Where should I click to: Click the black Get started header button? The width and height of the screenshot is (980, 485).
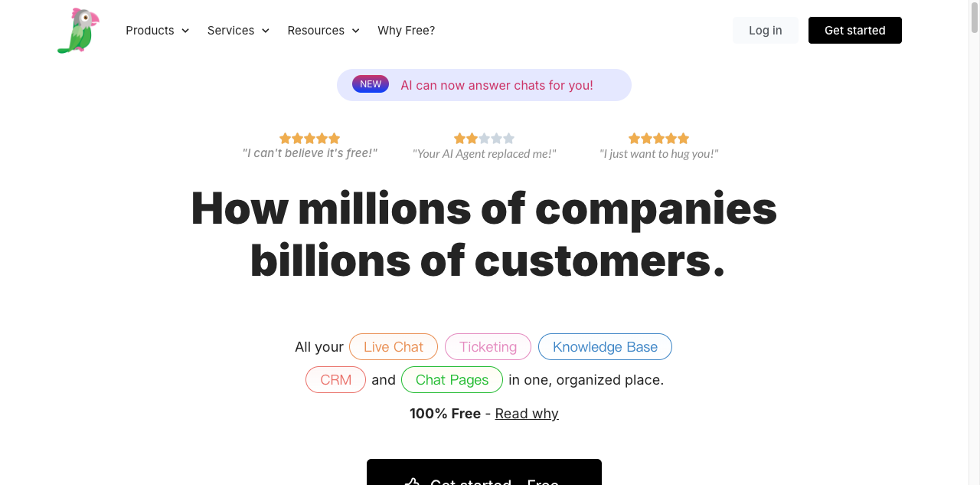(855, 31)
